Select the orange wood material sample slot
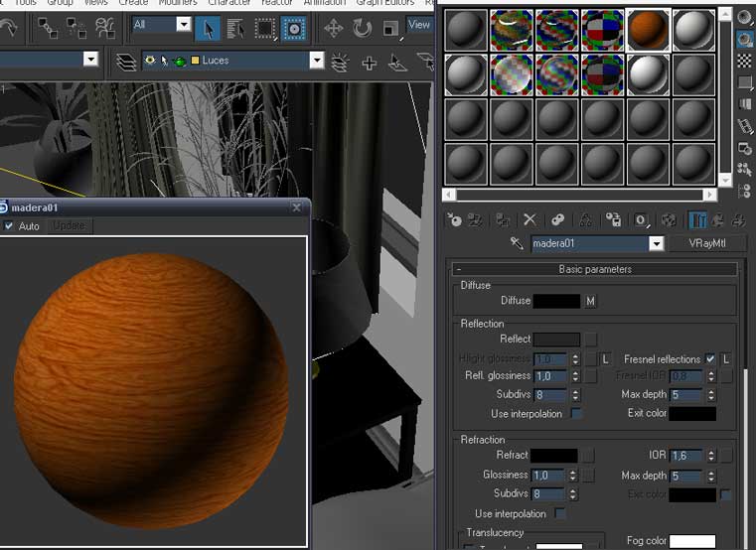 pos(648,30)
